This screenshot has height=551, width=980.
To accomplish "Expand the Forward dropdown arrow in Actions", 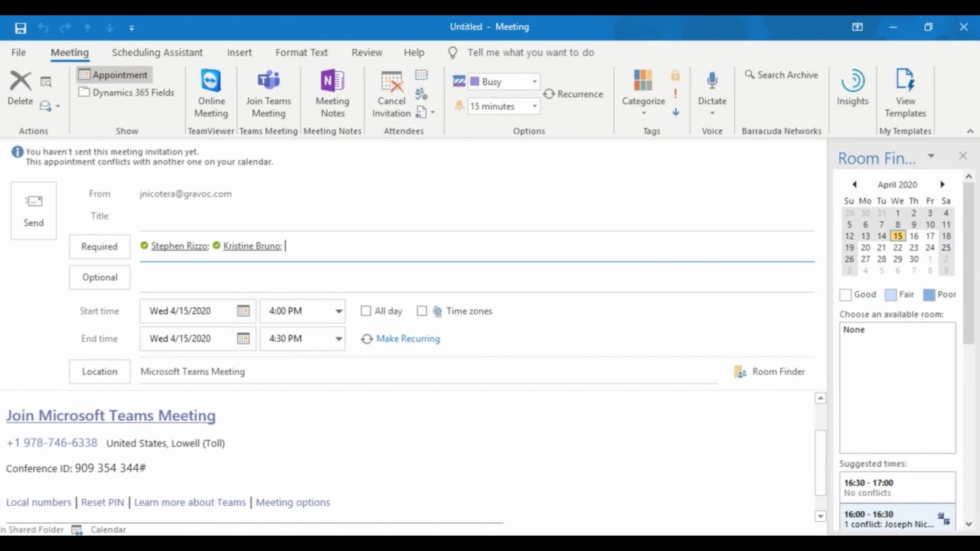I will 57,106.
